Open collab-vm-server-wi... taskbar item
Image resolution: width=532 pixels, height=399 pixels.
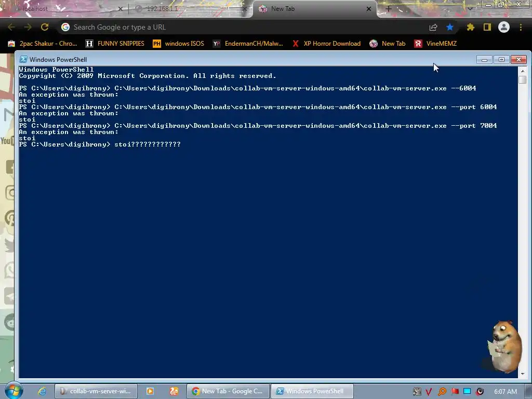[96, 391]
